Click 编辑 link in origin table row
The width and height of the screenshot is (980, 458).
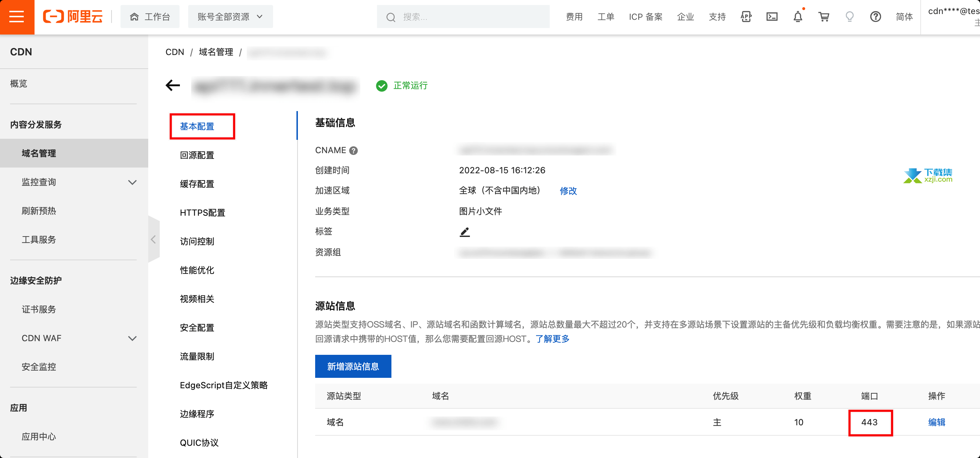tap(936, 422)
